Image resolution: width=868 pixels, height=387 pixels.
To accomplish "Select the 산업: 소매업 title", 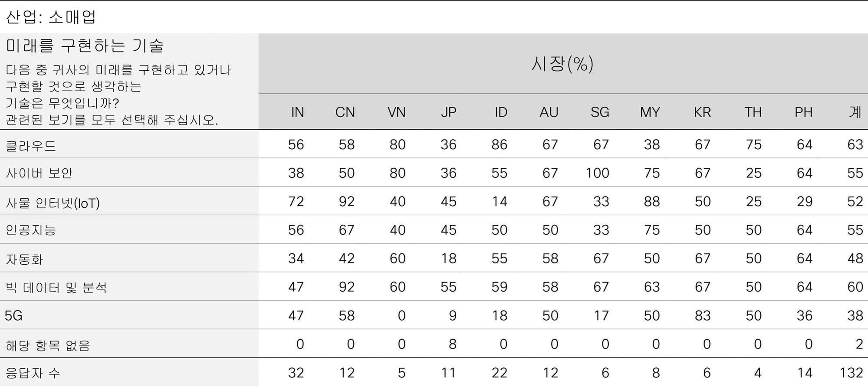I will 51,17.
